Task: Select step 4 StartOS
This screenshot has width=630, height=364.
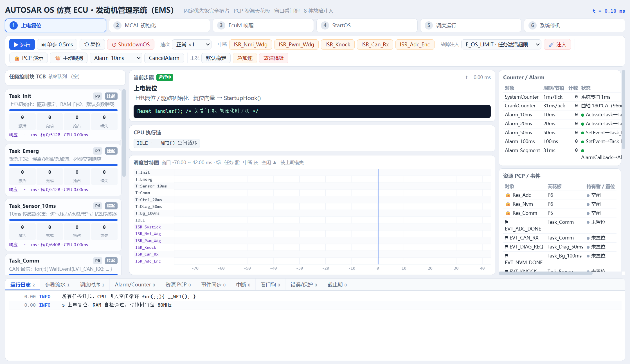Action: [367, 26]
